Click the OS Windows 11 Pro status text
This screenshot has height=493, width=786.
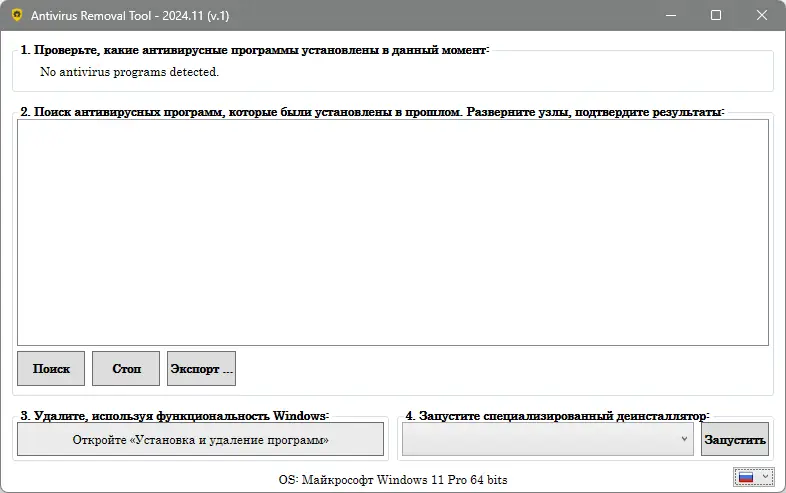pos(392,480)
